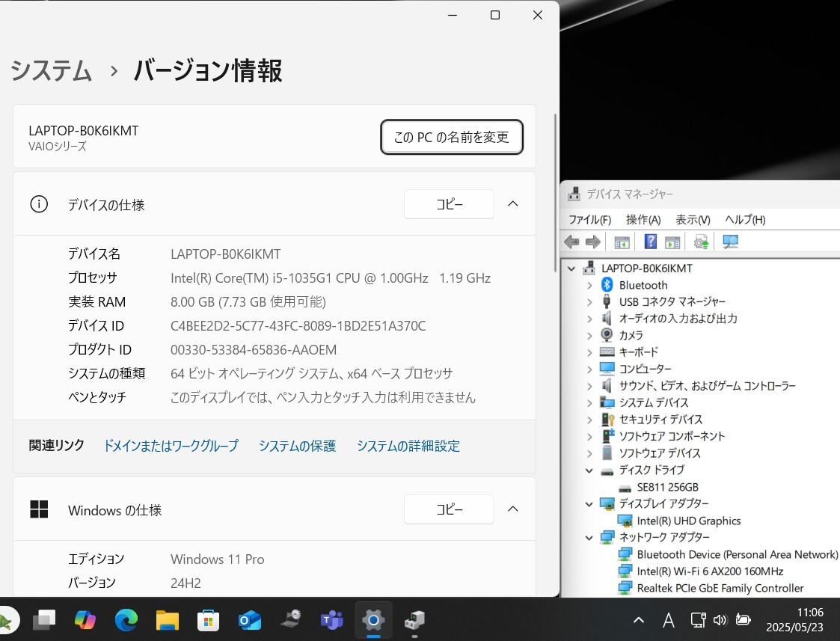Viewport: 840px width, 641px height.
Task: Click the Settings gear taskbar icon
Action: click(x=373, y=620)
